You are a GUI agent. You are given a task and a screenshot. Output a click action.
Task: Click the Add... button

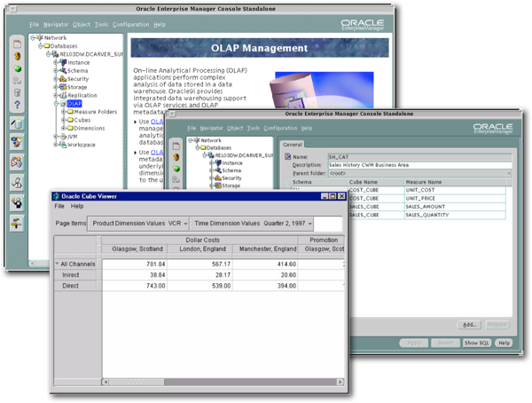[x=470, y=325]
